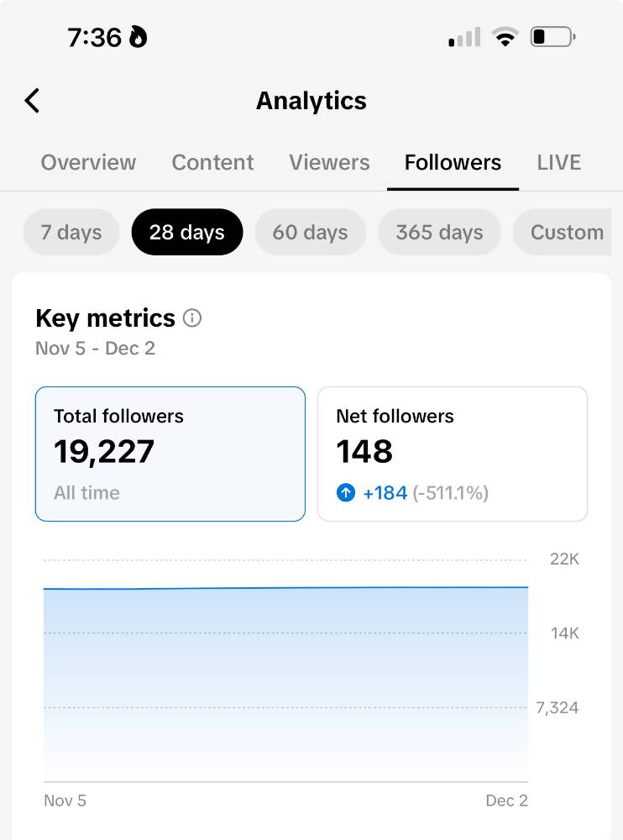Viewport: 623px width, 840px height.
Task: Open the Content tab
Action: click(x=212, y=162)
